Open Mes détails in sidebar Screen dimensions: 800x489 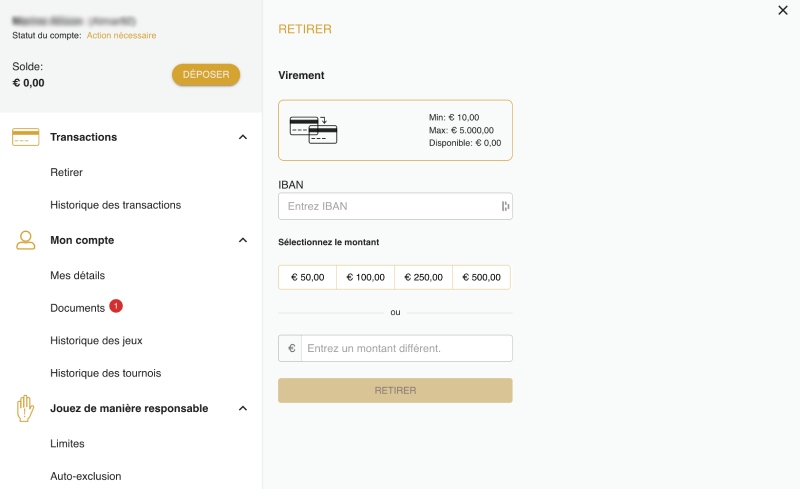coord(78,275)
